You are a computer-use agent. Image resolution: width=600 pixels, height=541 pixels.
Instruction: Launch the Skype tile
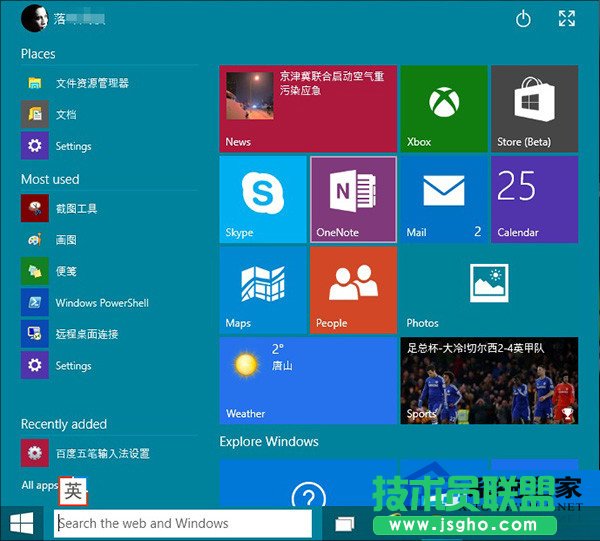263,199
